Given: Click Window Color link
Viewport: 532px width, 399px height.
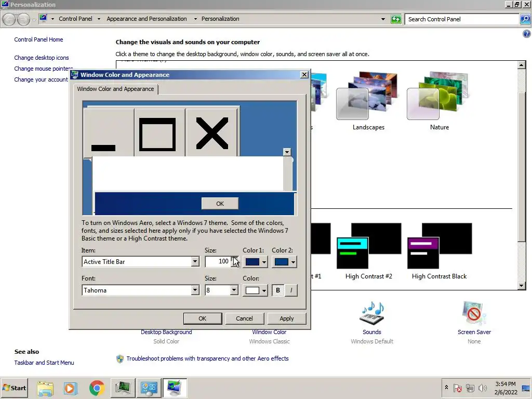Looking at the screenshot, I should (x=269, y=332).
